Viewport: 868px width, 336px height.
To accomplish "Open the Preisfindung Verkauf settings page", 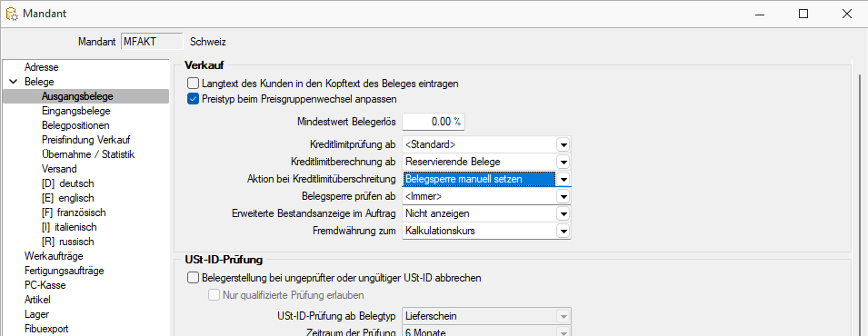I will [x=85, y=140].
